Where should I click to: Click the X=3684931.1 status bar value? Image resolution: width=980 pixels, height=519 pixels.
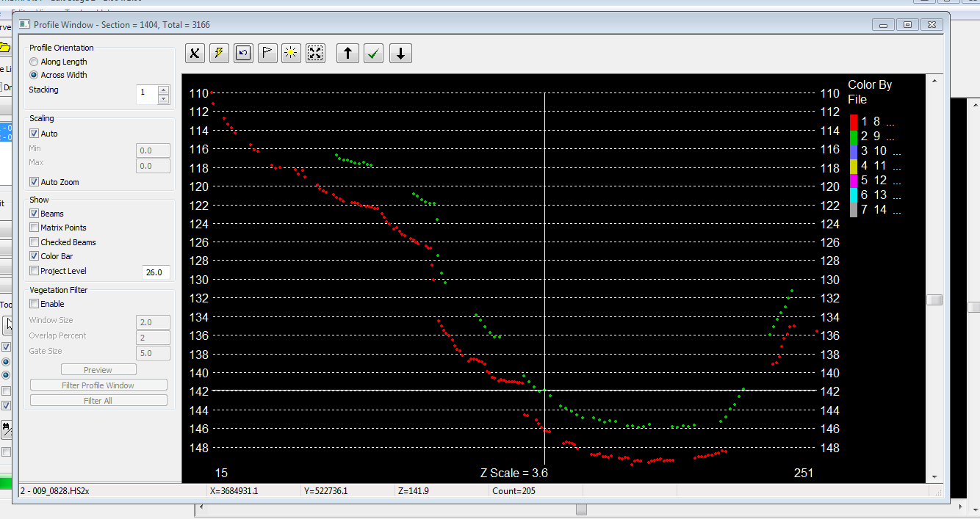[x=234, y=491]
